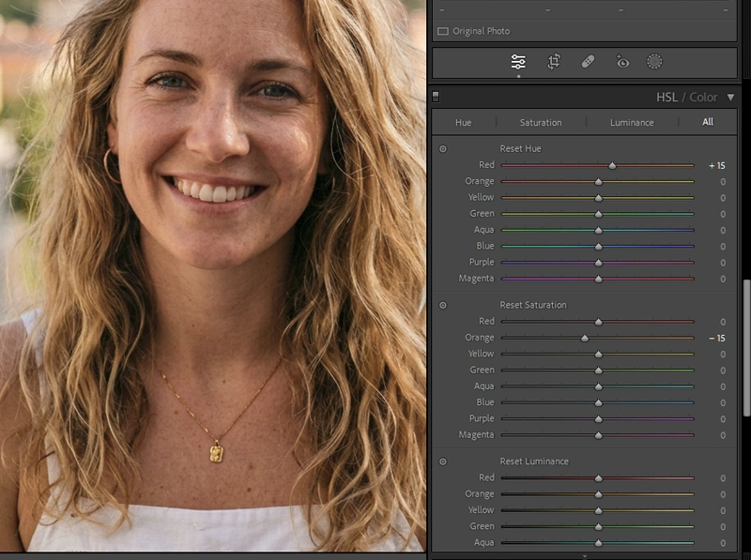The image size is (751, 560).
Task: Click the Hue Red slider handle
Action: click(612, 166)
